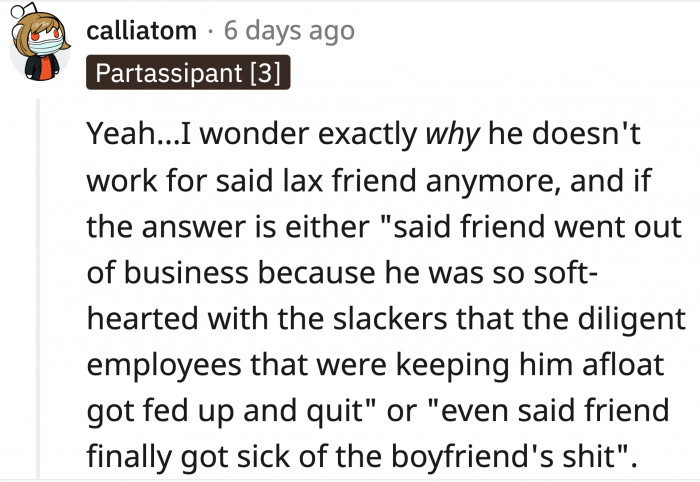Click the word "boyfriend's" in the last line

point(488,456)
